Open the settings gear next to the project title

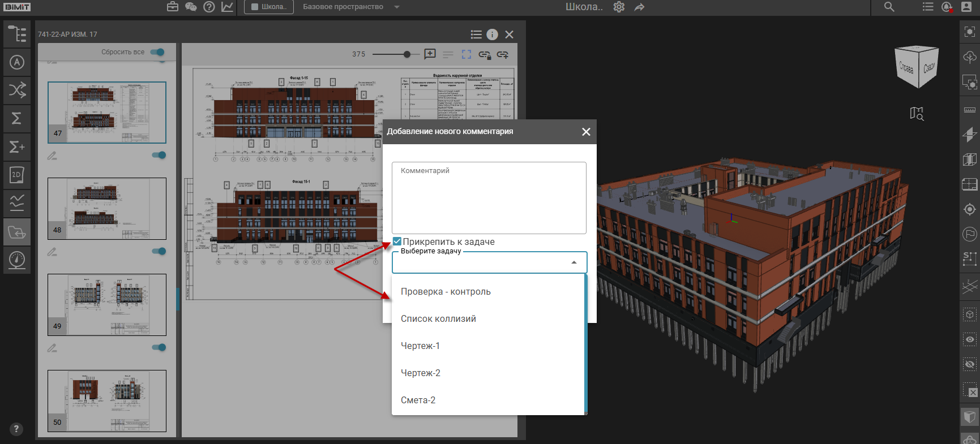[x=619, y=7]
